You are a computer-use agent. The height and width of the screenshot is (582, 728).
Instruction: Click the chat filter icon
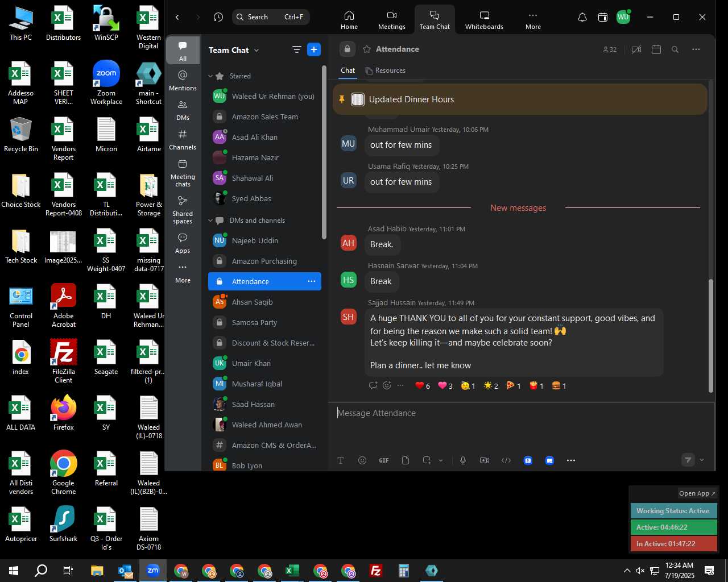(296, 49)
